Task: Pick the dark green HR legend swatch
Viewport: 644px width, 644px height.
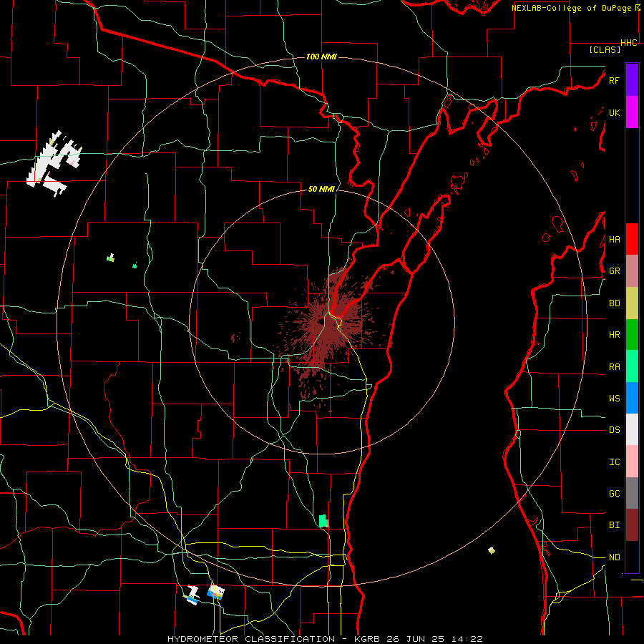Action: 632,335
